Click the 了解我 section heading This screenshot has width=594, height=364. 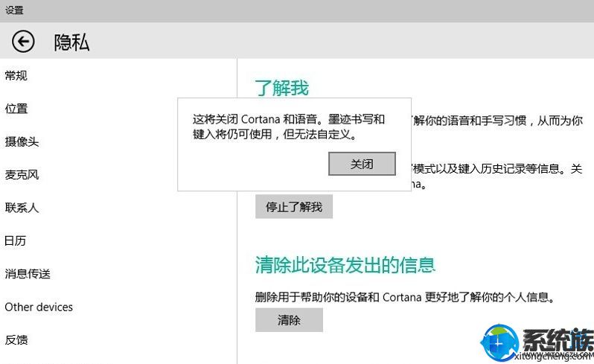(x=282, y=88)
